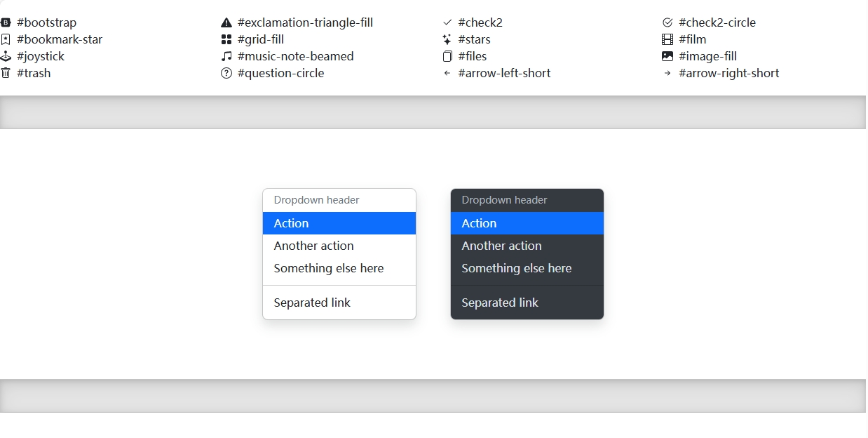
Task: Click the stars sparkle icon
Action: click(447, 39)
